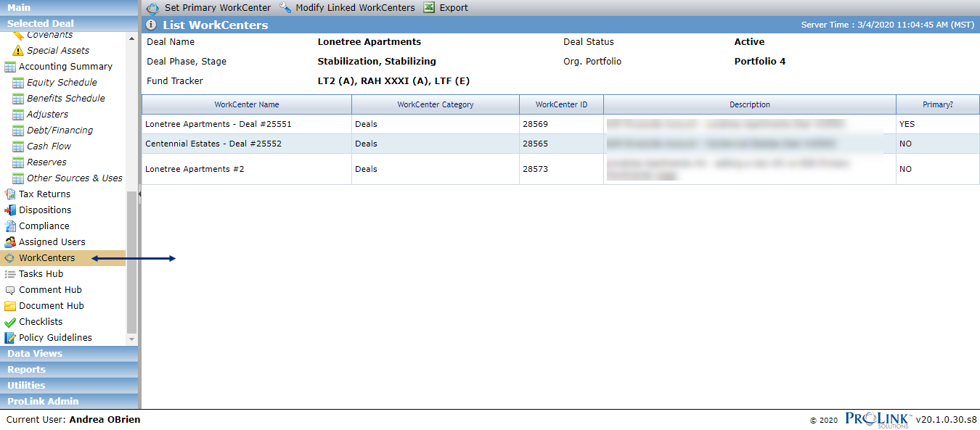The height and width of the screenshot is (430, 980).
Task: Click WorkCenter ID 28569 cell
Action: pos(561,124)
